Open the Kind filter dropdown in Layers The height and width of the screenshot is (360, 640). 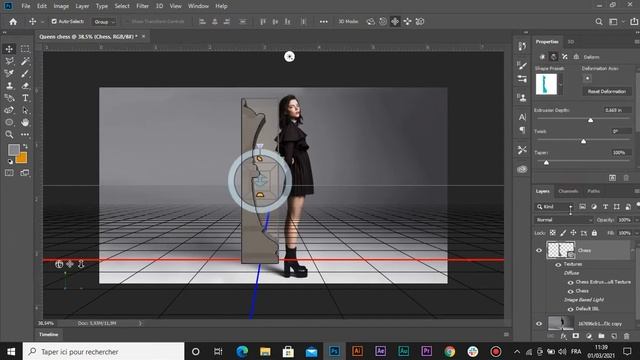pyautogui.click(x=555, y=207)
